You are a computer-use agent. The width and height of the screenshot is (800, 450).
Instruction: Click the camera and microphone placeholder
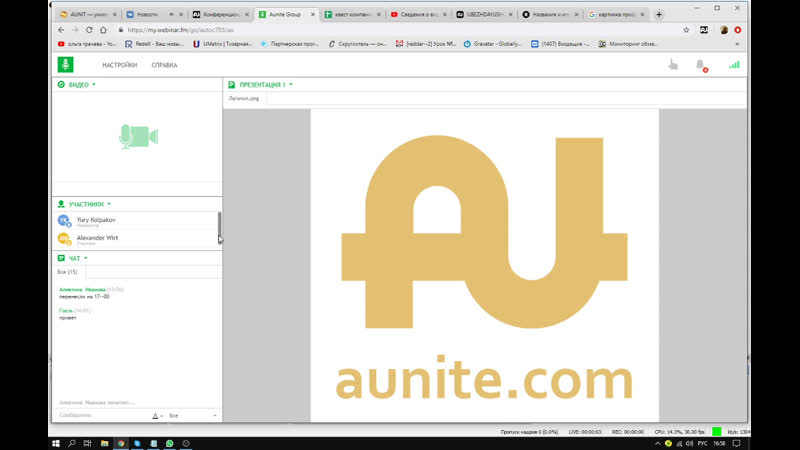click(138, 137)
